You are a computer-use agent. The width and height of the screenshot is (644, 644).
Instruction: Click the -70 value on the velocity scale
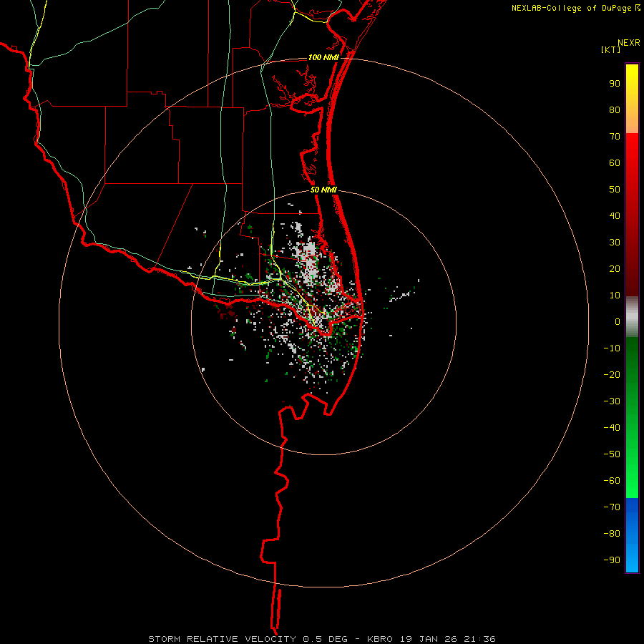click(612, 507)
